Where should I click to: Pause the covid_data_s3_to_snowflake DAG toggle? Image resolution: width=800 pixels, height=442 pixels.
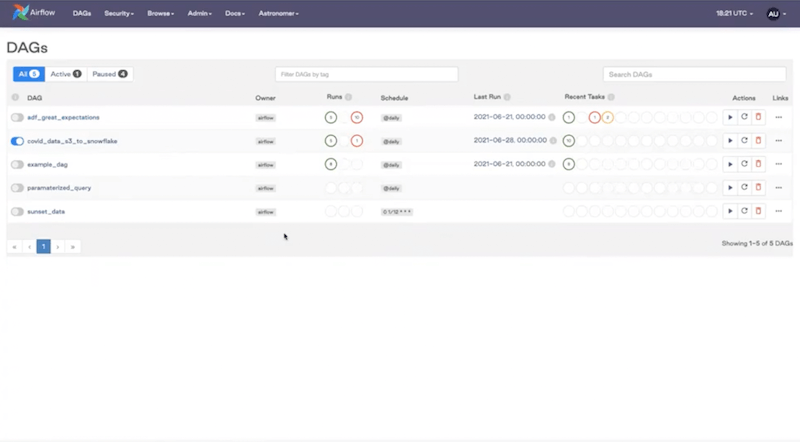[17, 141]
